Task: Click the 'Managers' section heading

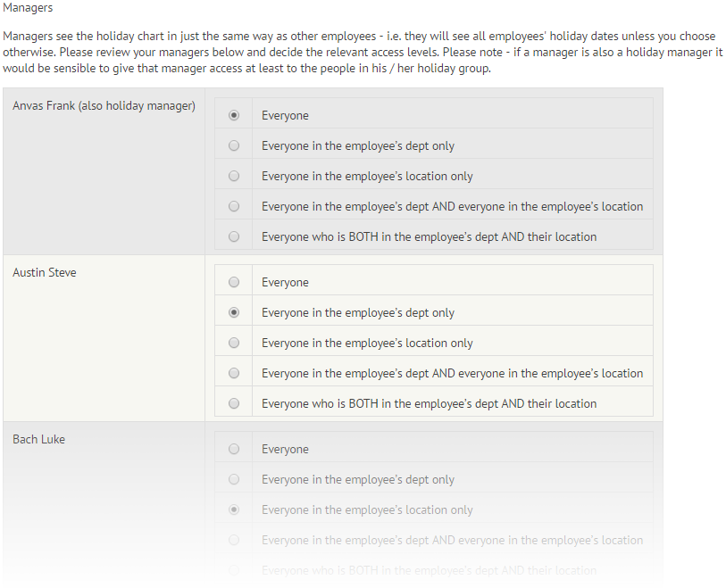Action: click(x=28, y=8)
